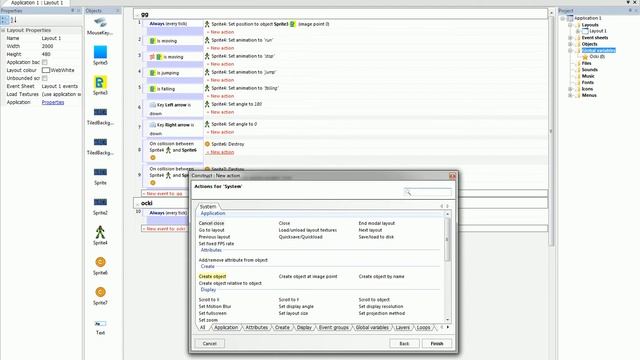Image resolution: width=640 pixels, height=360 pixels.
Task: Expand the Event sheets tree node
Action: tap(570, 38)
